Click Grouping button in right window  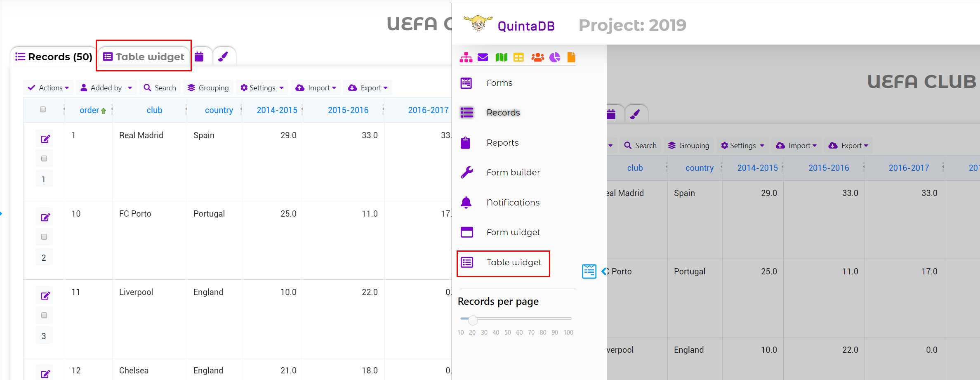[x=689, y=145]
